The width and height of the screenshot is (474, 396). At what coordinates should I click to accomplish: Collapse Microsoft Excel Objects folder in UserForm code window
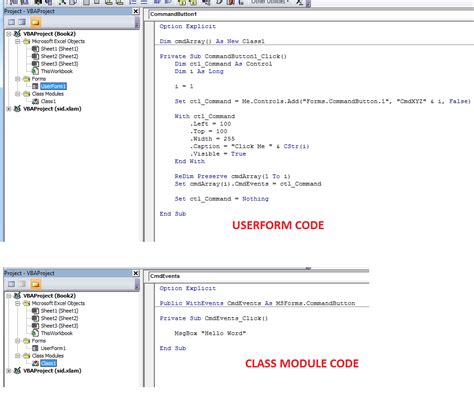(x=17, y=41)
